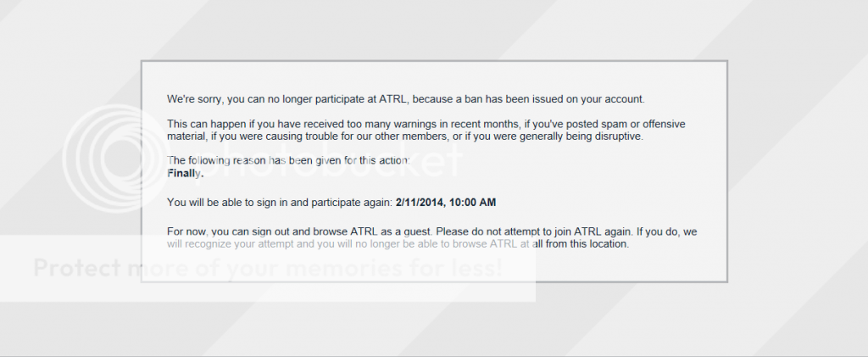Click the "We're sorry" opening sentence

pos(405,98)
